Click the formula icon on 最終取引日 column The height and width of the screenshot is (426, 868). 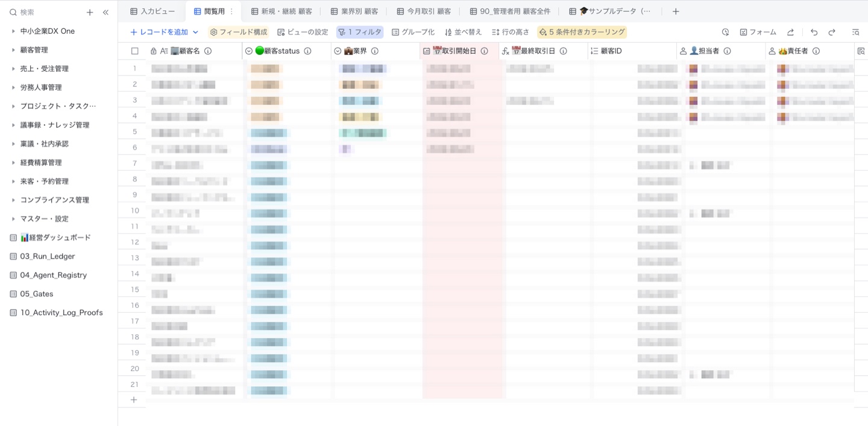pyautogui.click(x=506, y=51)
